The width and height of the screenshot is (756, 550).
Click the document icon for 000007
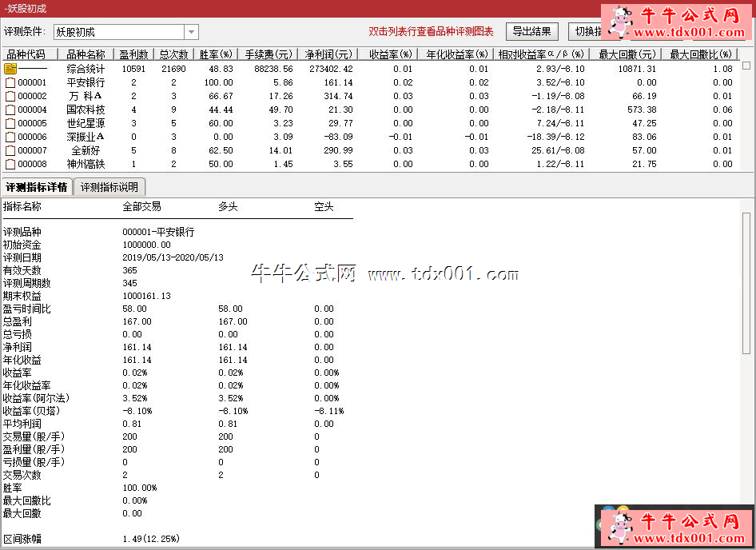pos(10,150)
